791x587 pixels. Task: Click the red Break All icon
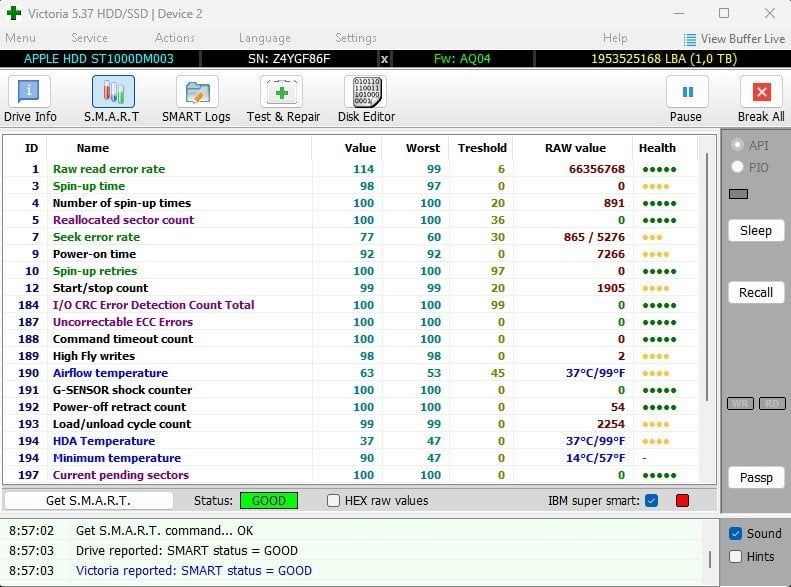pyautogui.click(x=761, y=92)
